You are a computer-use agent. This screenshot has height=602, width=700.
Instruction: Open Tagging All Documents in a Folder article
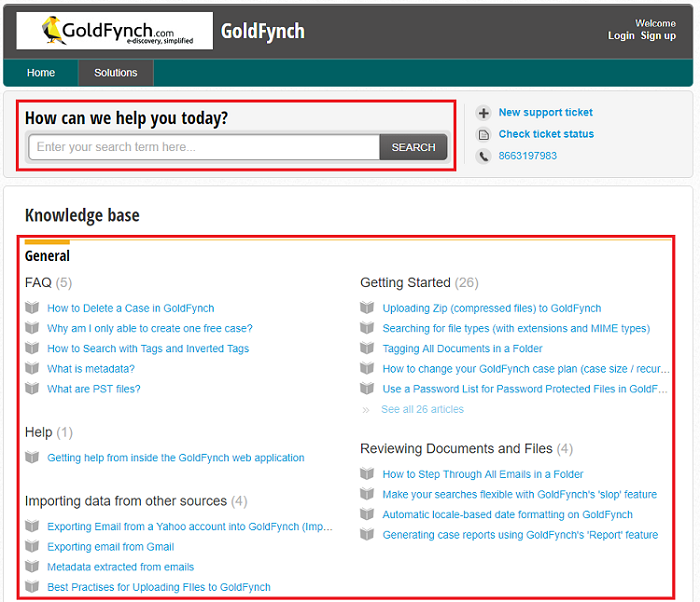pos(462,348)
